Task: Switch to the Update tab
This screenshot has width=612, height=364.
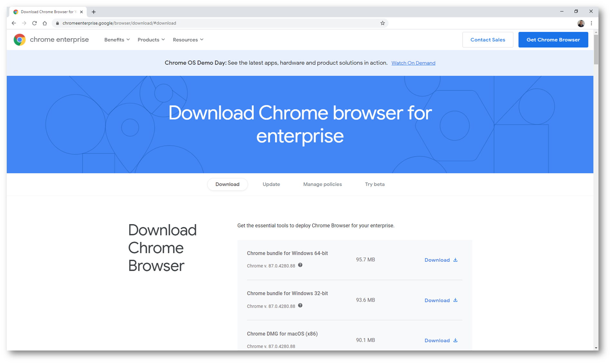Action: (271, 184)
